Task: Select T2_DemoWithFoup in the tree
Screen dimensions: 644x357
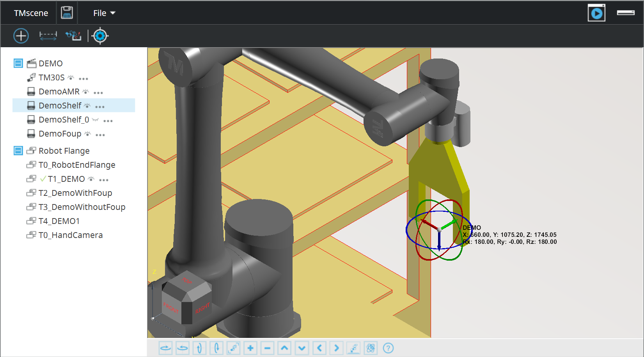Action: point(75,193)
